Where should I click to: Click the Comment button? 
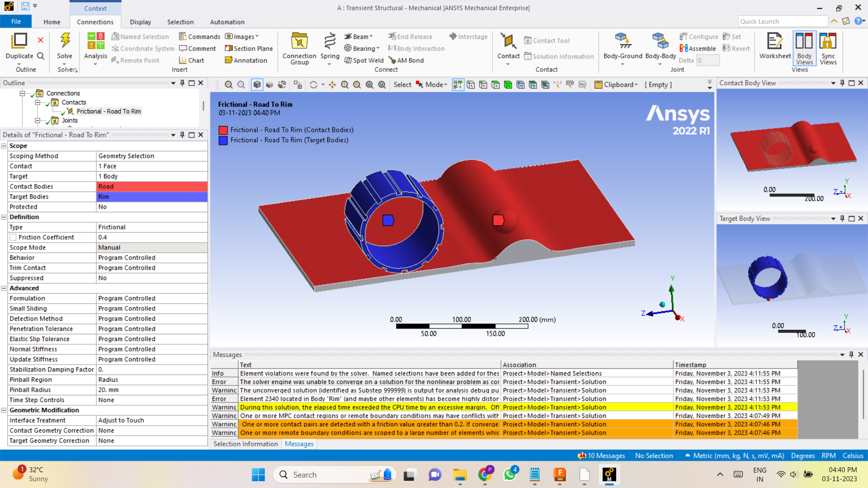point(198,48)
